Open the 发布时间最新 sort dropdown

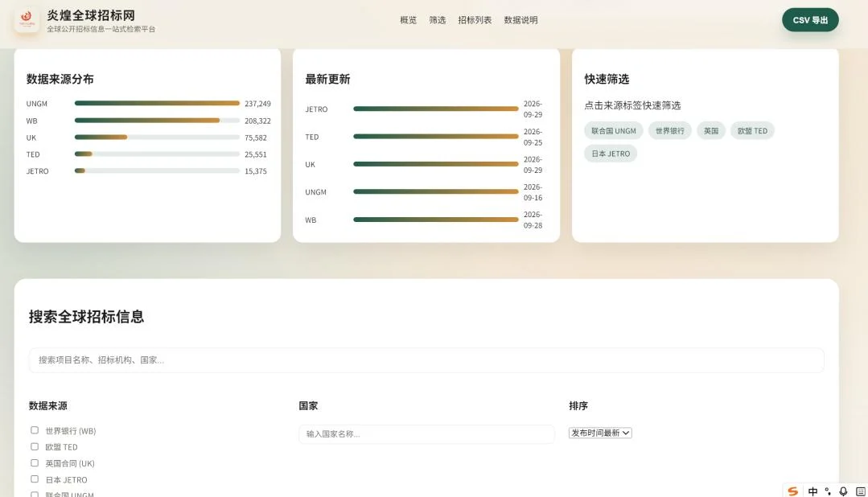(600, 433)
